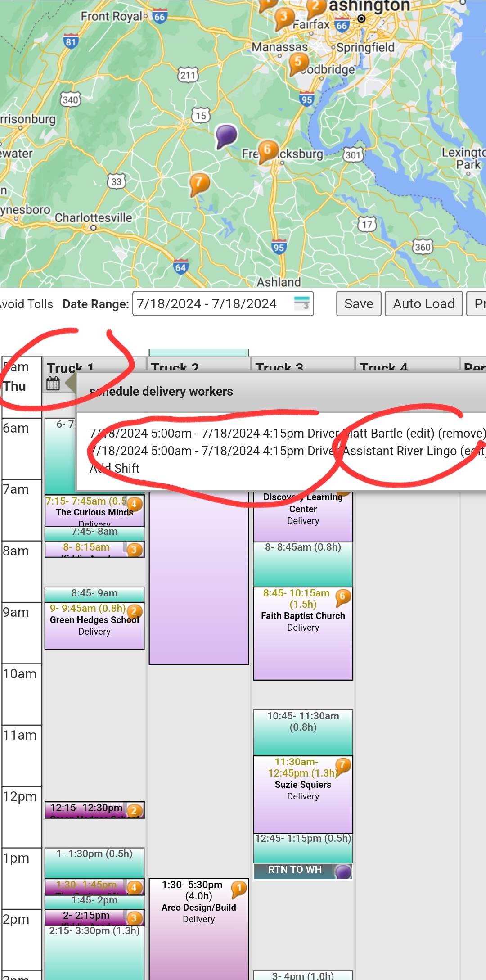Click the purple marker on the map
486x980 pixels.
pyautogui.click(x=226, y=135)
